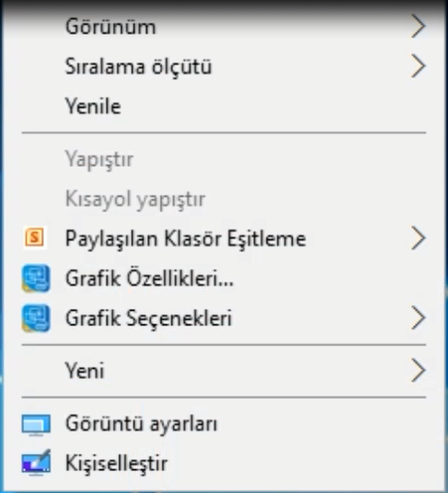Screen dimensions: 448x493
Task: Open Görüntü ayarları display settings
Action: (141, 423)
